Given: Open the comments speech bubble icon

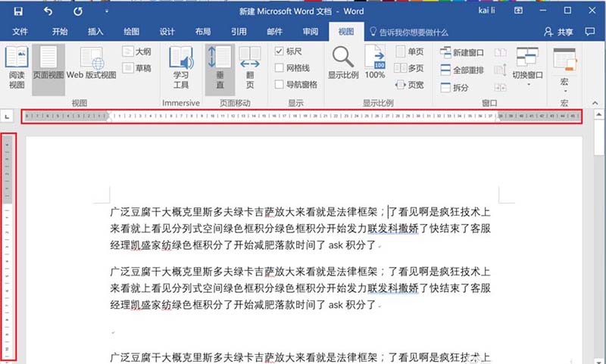Looking at the screenshot, I should coord(590,32).
